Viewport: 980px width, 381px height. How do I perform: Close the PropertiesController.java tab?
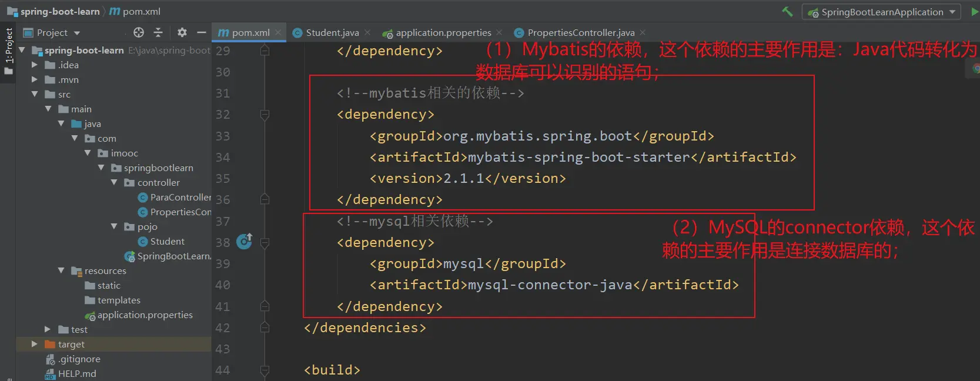click(643, 32)
